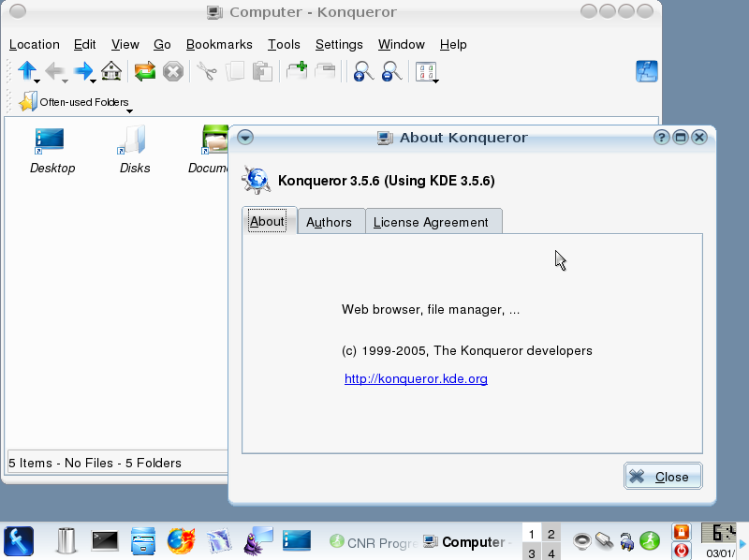Click the show desktop panel icon
Viewport: 749px width, 560px height.
296,540
